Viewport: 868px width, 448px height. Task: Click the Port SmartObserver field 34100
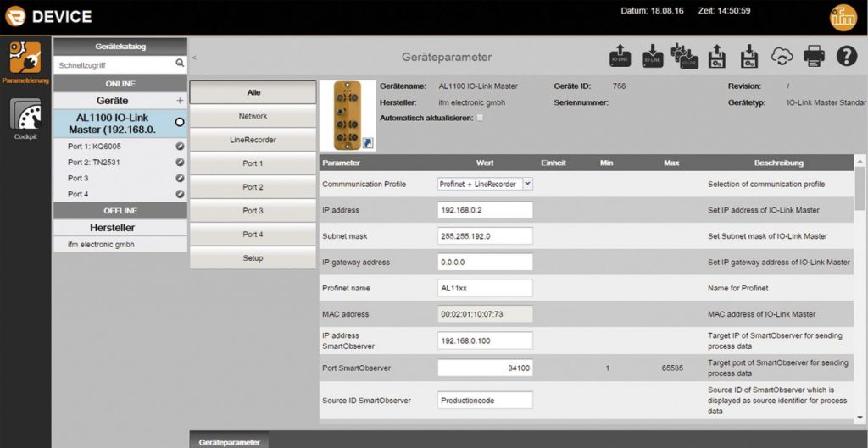point(485,368)
